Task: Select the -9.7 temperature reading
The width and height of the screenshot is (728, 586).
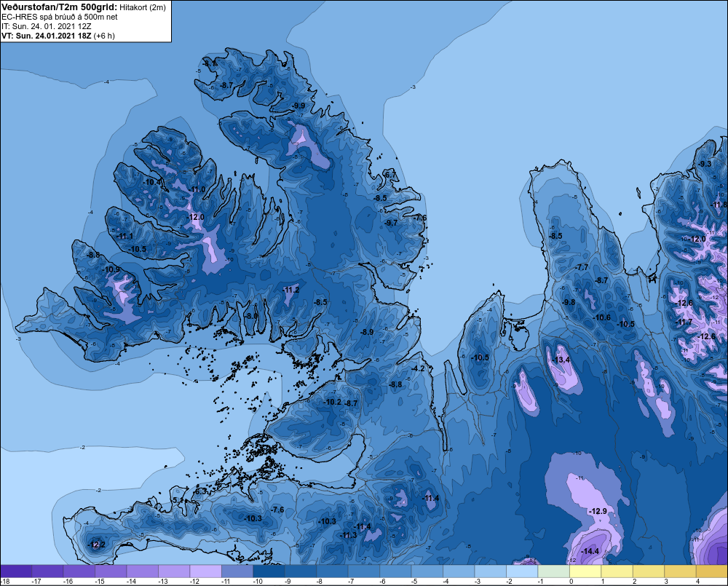Action: [x=391, y=223]
